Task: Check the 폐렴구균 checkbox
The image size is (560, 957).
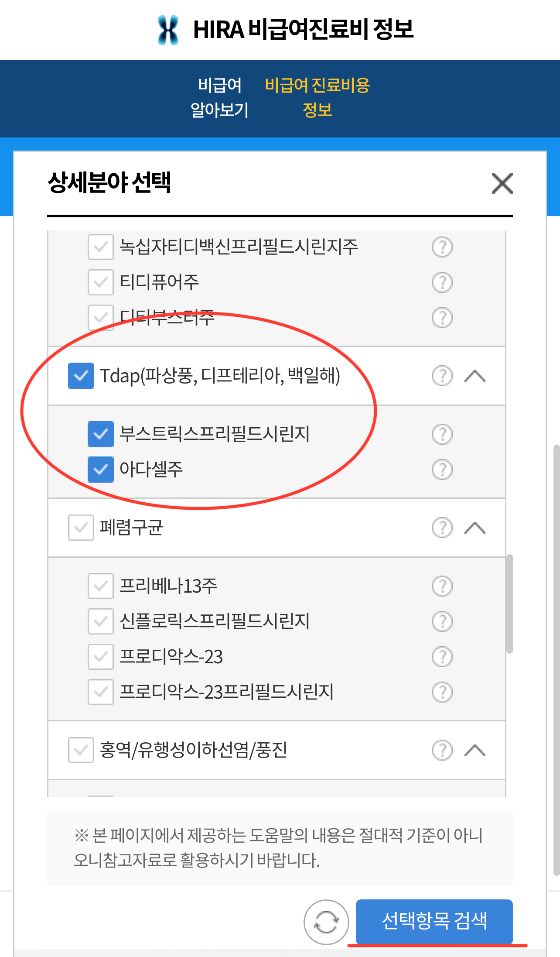Action: 81,528
